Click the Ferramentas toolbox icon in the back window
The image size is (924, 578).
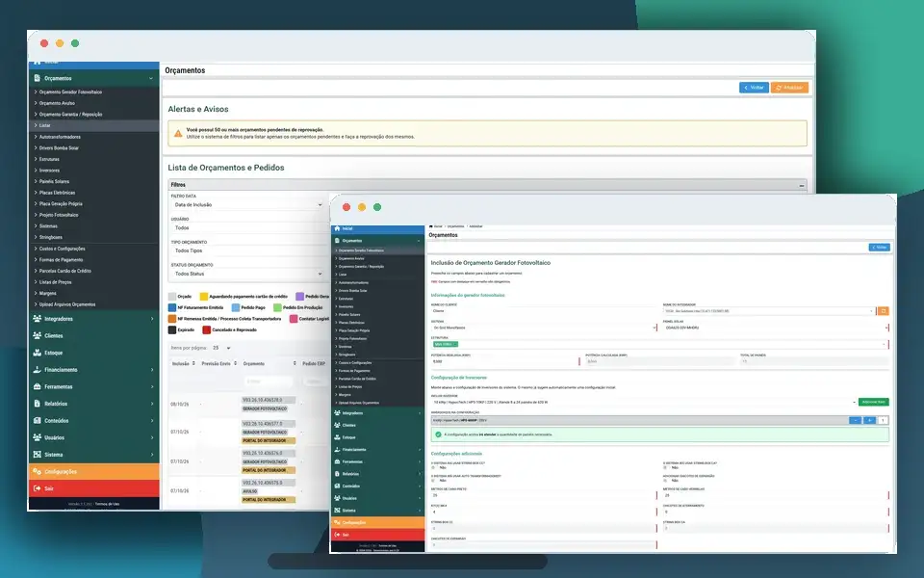tap(38, 387)
